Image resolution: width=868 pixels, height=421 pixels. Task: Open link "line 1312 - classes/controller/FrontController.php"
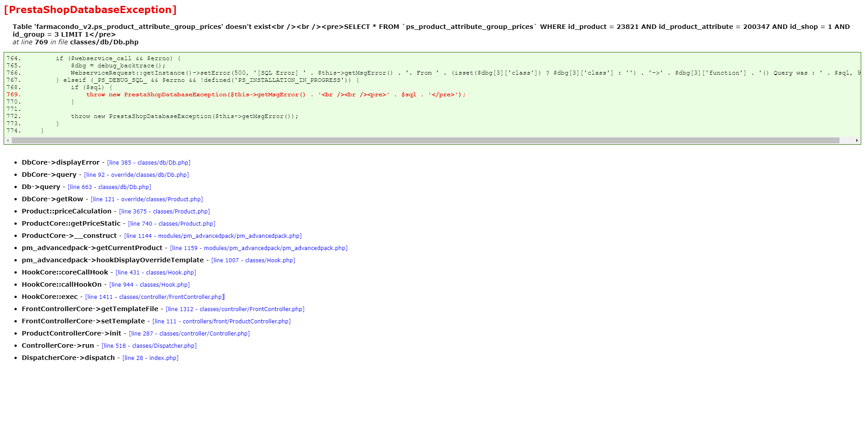tap(235, 309)
